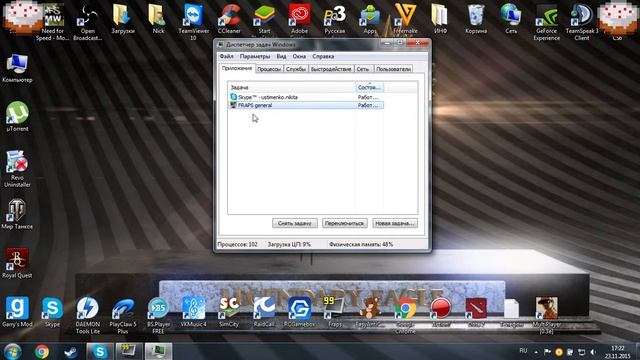Switch to the Пользователи tab
This screenshot has height=360, width=640.
tap(393, 69)
